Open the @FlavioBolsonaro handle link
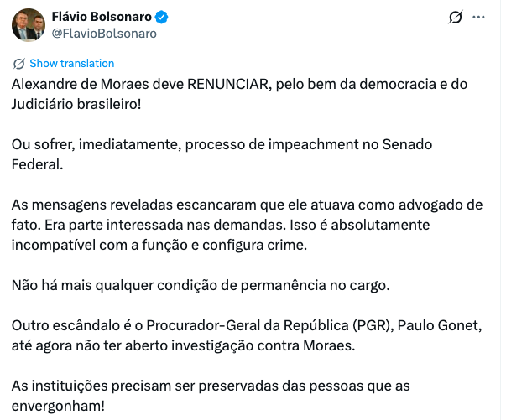506x420 pixels. pos(105,34)
